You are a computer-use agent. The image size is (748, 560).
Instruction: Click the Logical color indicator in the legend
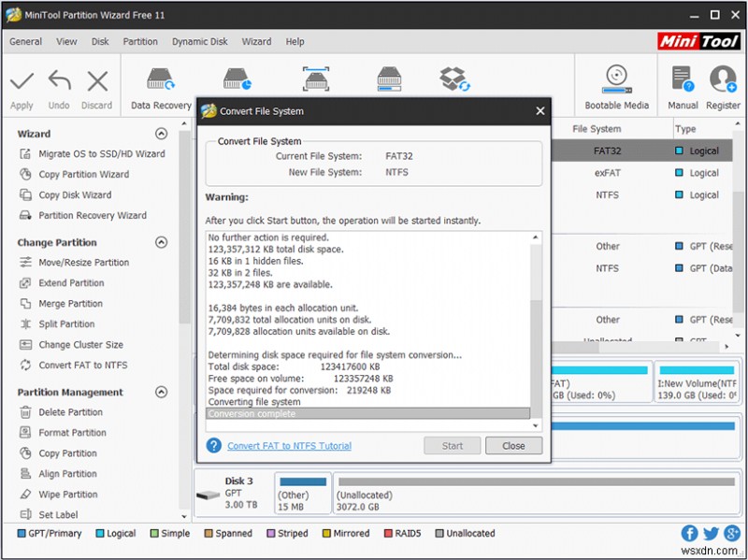(97, 533)
